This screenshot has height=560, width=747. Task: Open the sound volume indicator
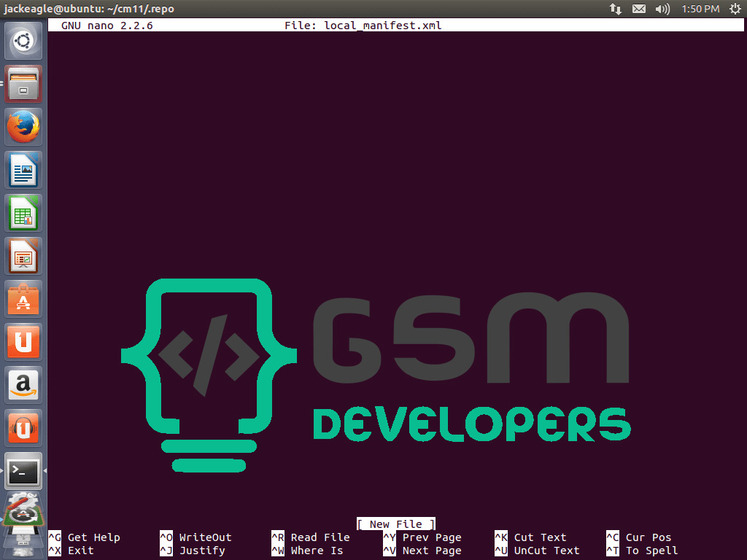662,9
